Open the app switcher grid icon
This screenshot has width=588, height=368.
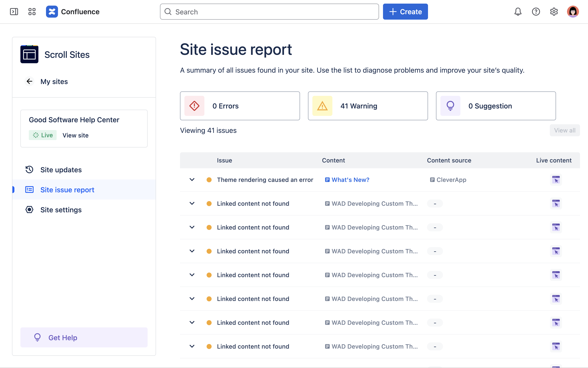click(32, 12)
